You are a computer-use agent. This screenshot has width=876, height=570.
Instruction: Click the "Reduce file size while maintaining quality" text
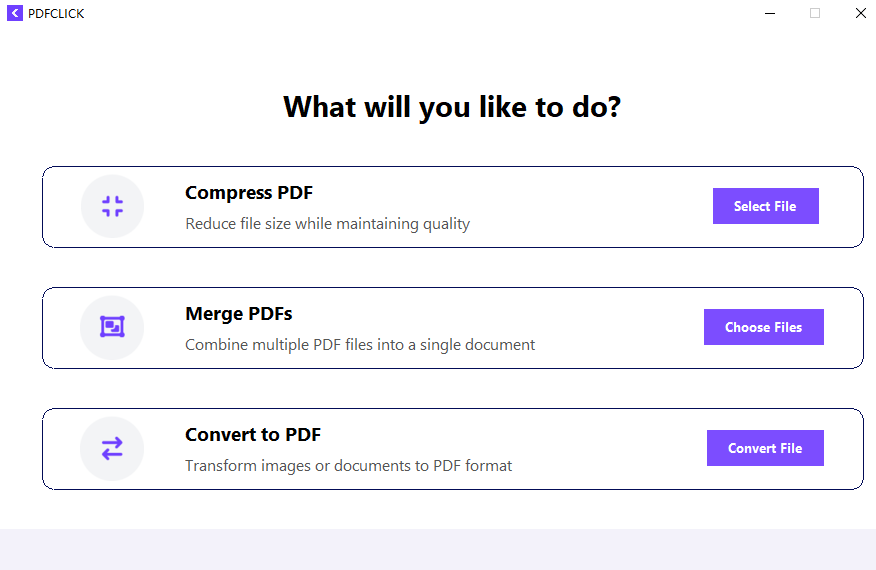[x=327, y=224]
